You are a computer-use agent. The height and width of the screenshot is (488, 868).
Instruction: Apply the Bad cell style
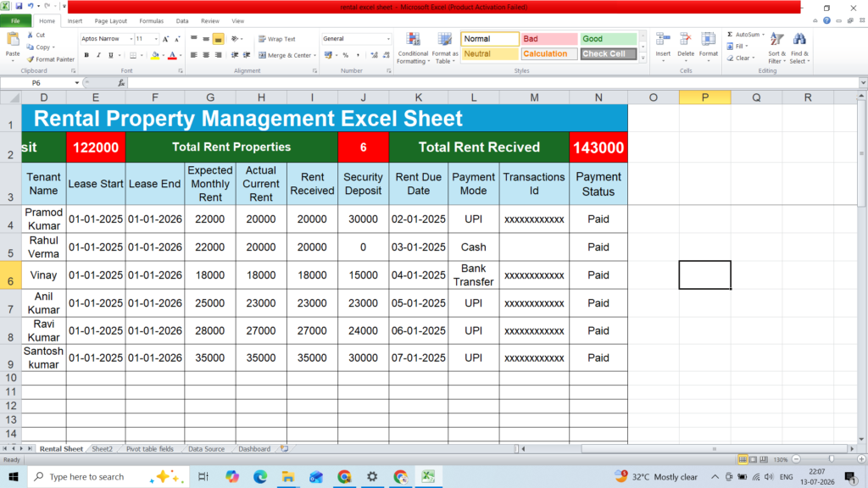tap(549, 39)
